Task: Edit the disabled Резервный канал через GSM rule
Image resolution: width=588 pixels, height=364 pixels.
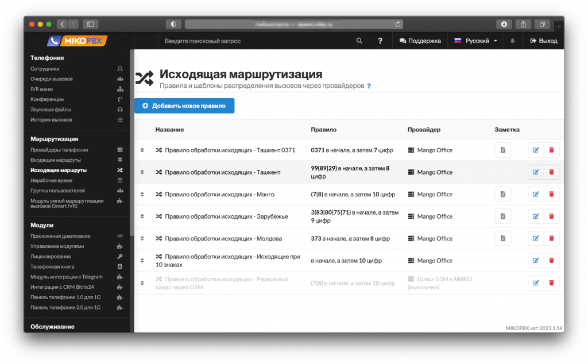Action: [535, 282]
